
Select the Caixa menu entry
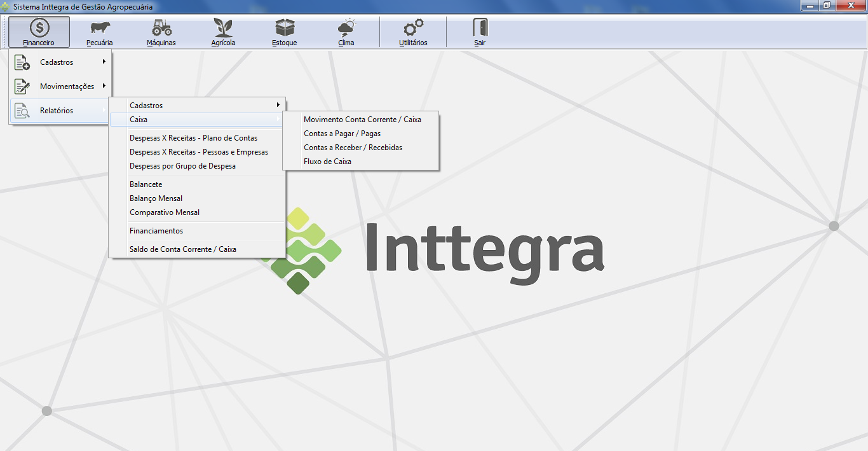click(197, 120)
